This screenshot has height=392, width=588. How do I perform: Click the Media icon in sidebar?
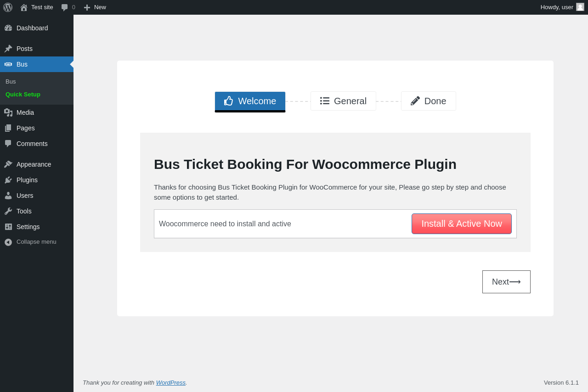pyautogui.click(x=8, y=112)
